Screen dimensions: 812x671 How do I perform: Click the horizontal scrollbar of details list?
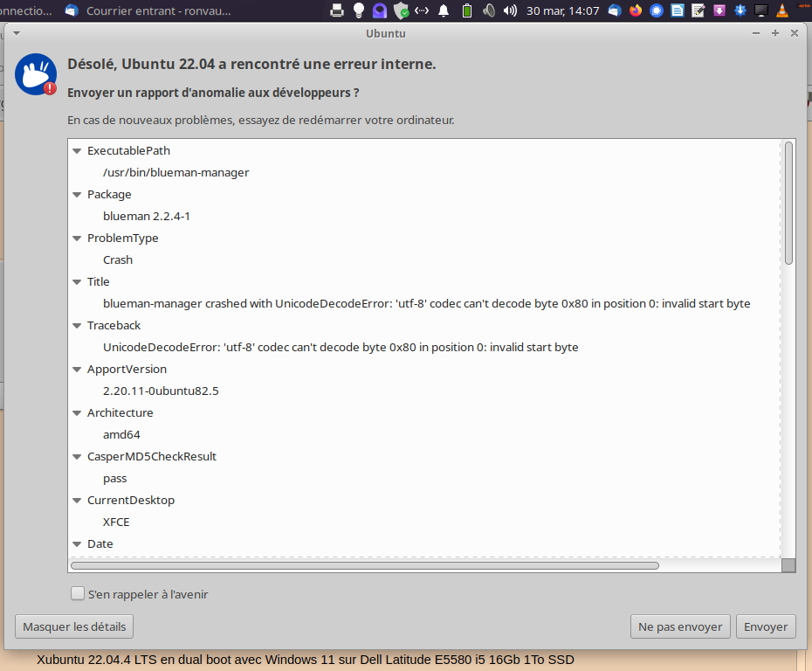point(365,565)
